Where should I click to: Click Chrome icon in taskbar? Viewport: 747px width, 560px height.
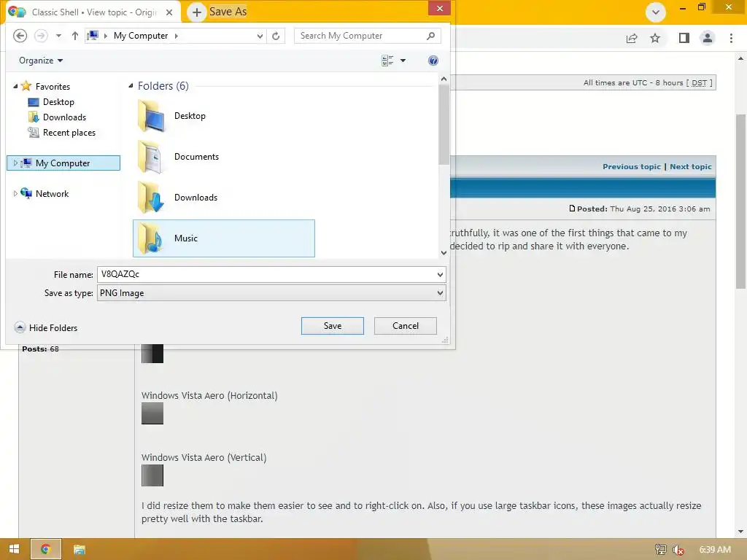tap(46, 549)
